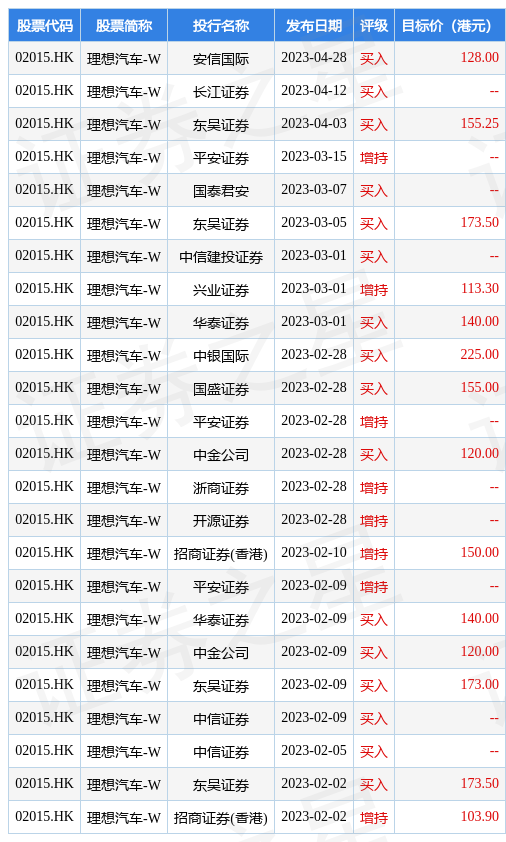Click the 评级 column header
Viewport: 506px width, 842px height.
point(374,25)
